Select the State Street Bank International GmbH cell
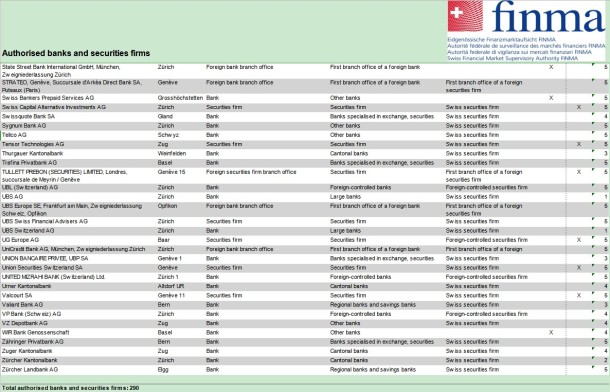This screenshot has width=610, height=392. pyautogui.click(x=61, y=71)
